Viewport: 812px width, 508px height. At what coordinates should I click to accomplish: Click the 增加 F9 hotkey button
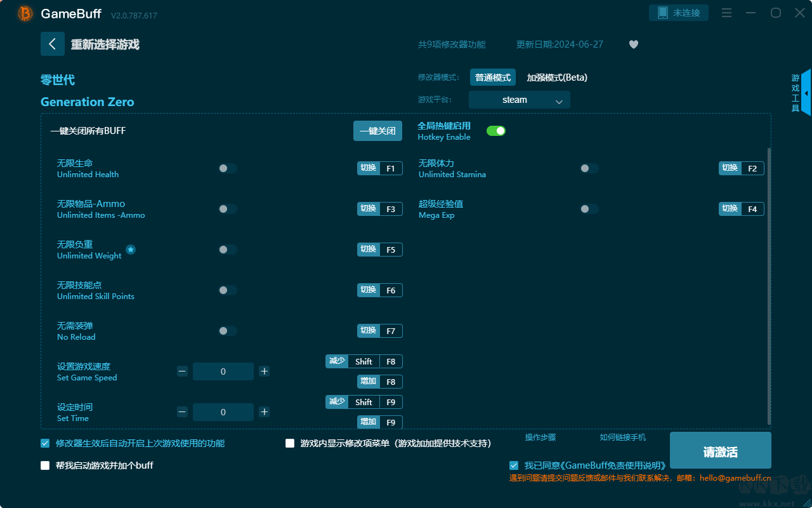[x=380, y=422]
